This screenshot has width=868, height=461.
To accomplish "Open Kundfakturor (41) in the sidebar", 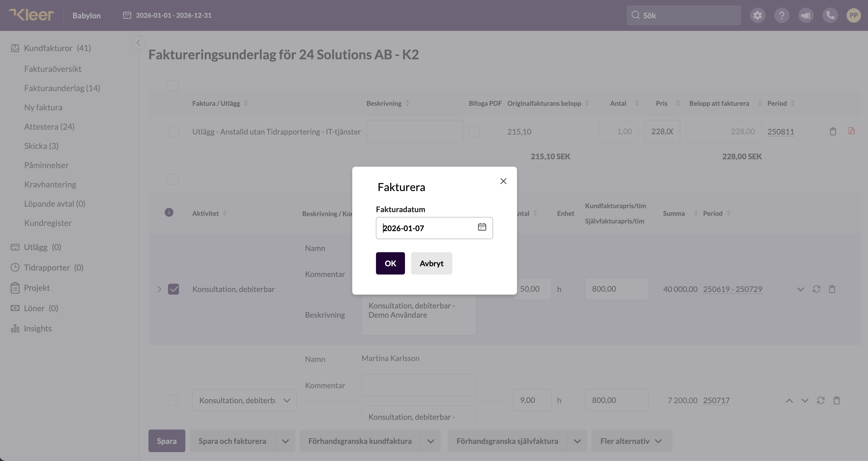I will pyautogui.click(x=51, y=48).
